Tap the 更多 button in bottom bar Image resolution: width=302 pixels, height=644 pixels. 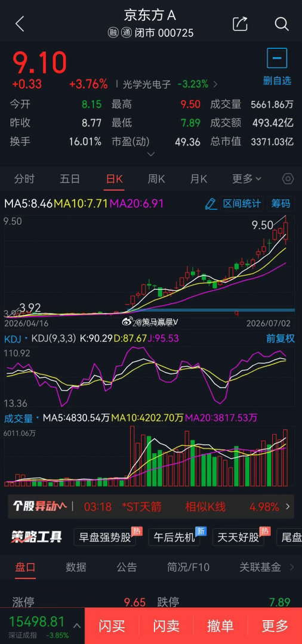[275, 626]
